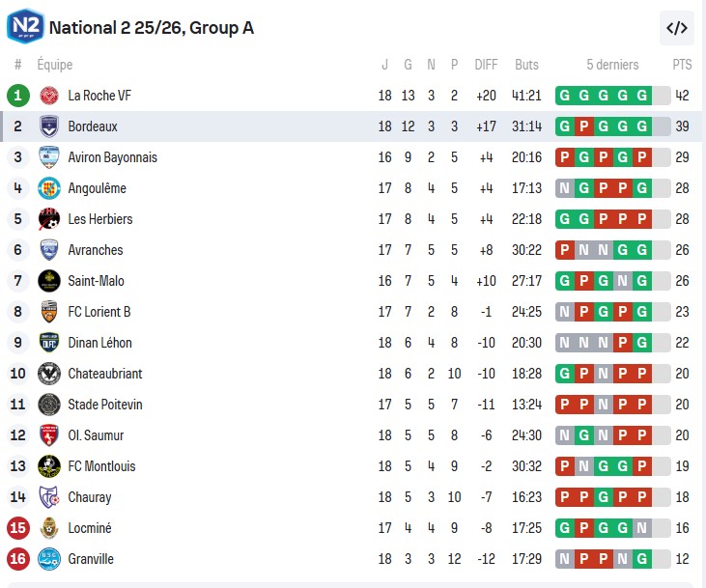The height and width of the screenshot is (588, 706).
Task: Click the Angoulême club crest
Action: [x=49, y=188]
